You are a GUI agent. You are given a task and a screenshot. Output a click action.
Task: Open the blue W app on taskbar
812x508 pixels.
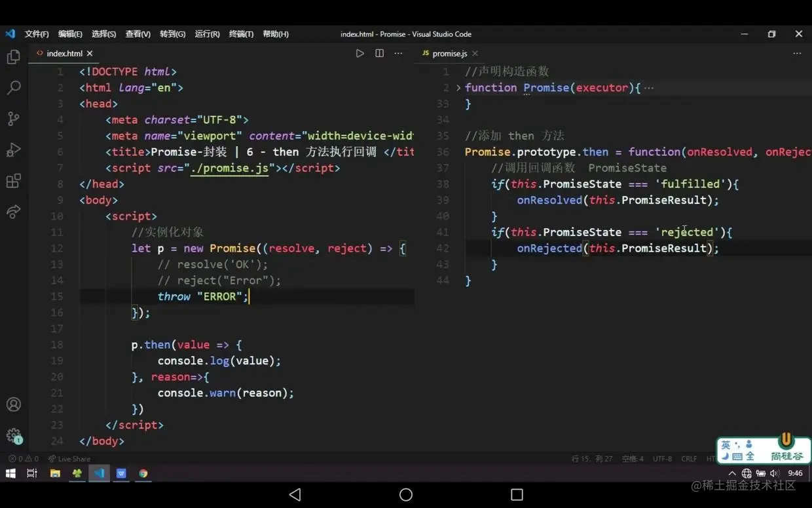pos(121,473)
